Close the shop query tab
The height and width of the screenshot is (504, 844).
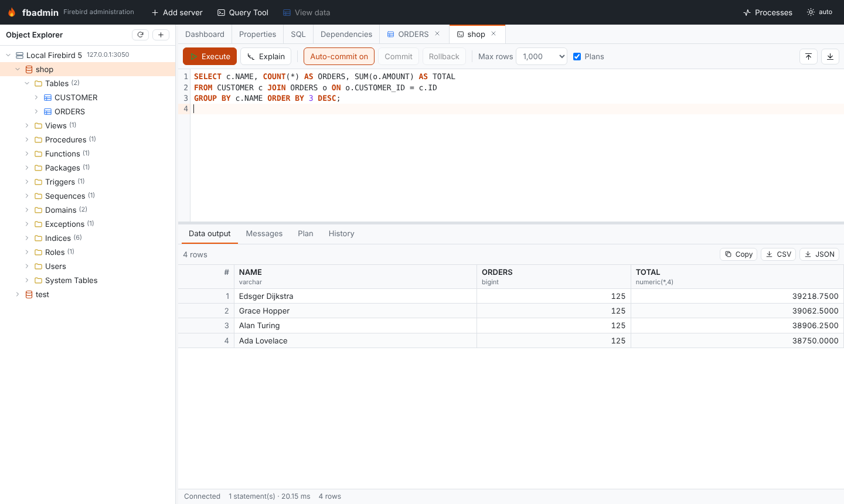494,34
